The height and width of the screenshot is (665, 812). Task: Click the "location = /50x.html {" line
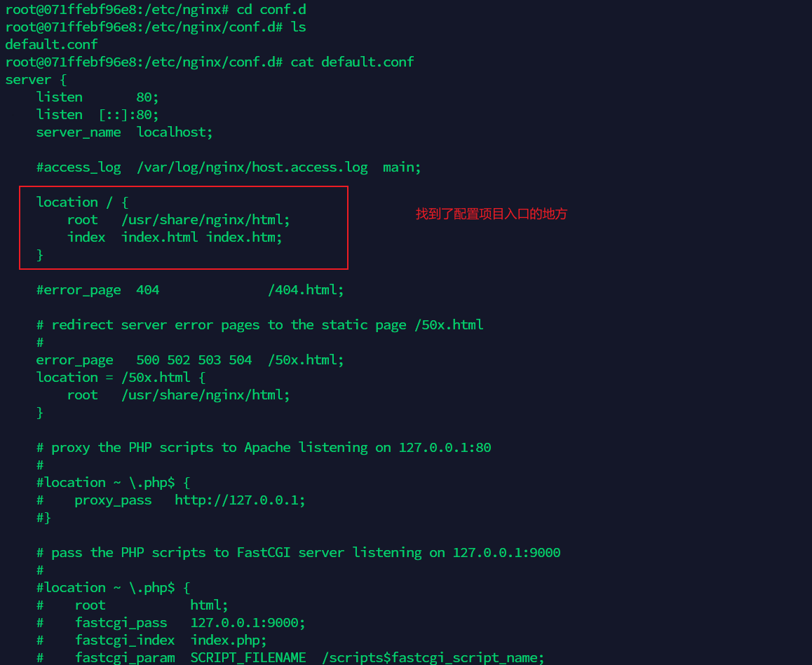tap(121, 378)
